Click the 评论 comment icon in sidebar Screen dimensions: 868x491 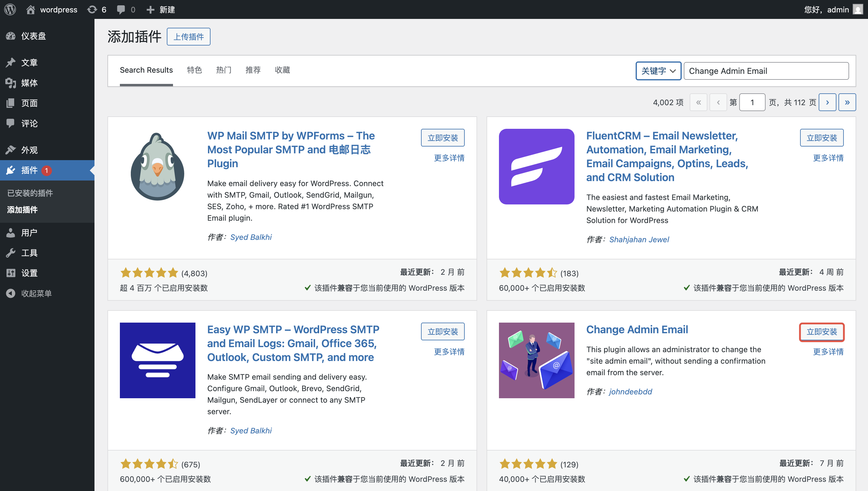tap(11, 123)
